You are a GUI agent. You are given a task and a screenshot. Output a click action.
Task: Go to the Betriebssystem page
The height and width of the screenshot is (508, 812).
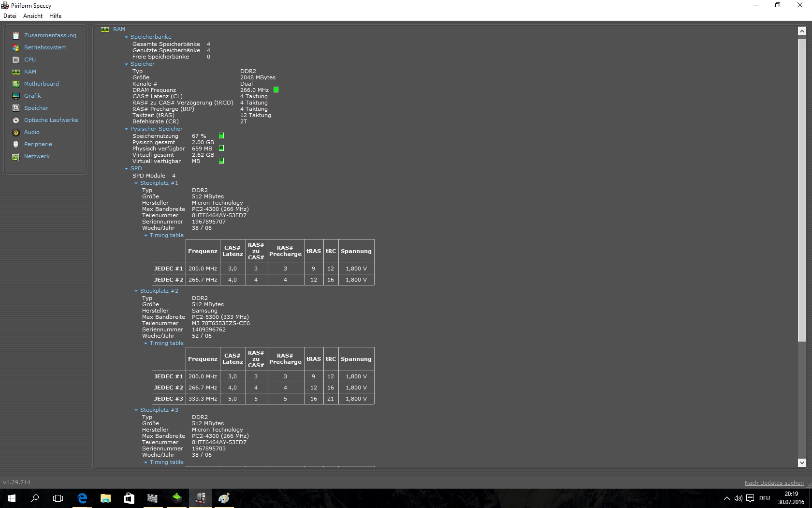pos(45,47)
